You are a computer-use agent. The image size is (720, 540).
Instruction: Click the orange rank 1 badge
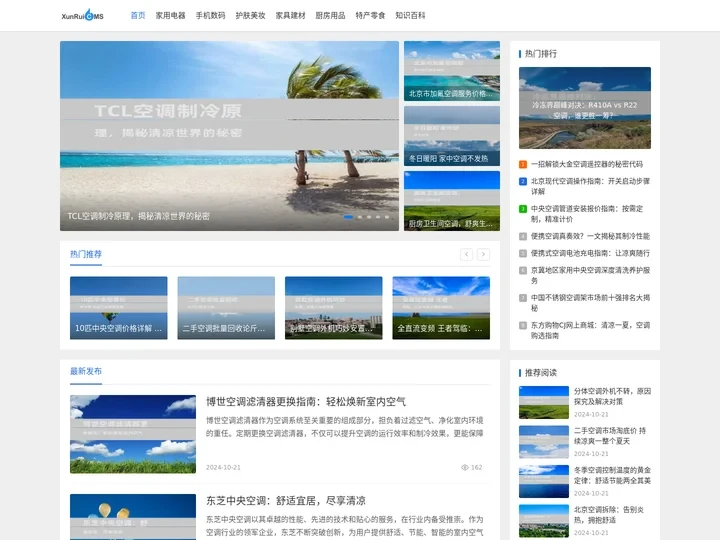[523, 164]
